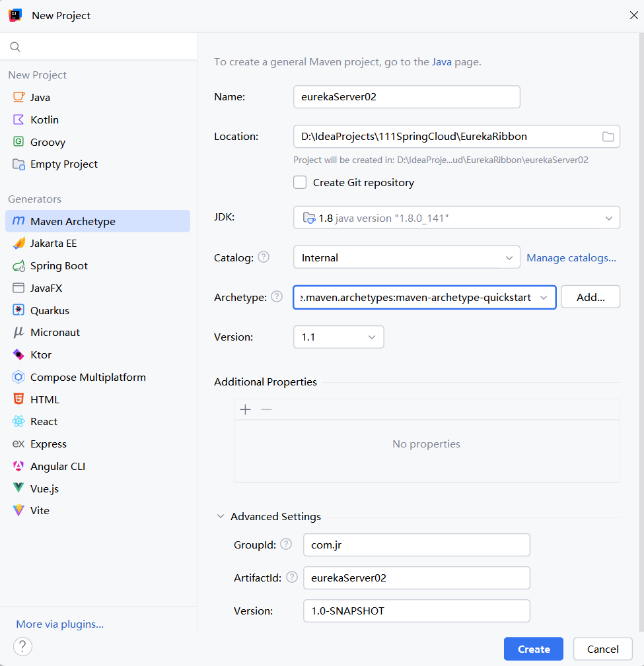The image size is (644, 666).
Task: Select the Java project type
Action: (x=98, y=97)
